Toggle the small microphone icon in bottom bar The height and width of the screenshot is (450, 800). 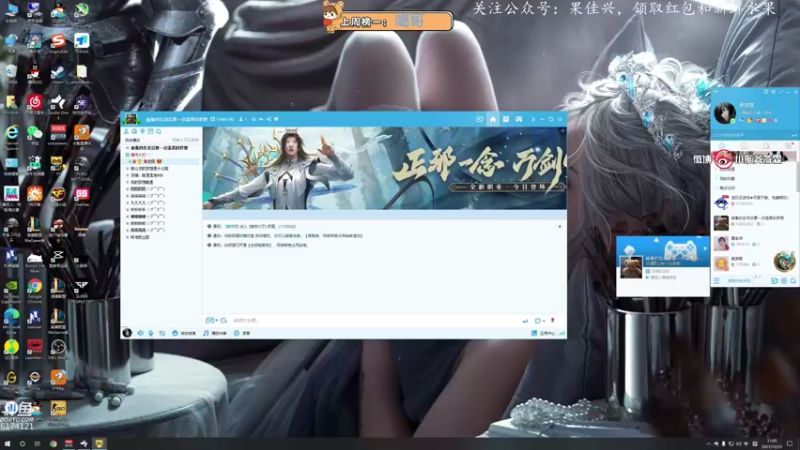pyautogui.click(x=151, y=333)
